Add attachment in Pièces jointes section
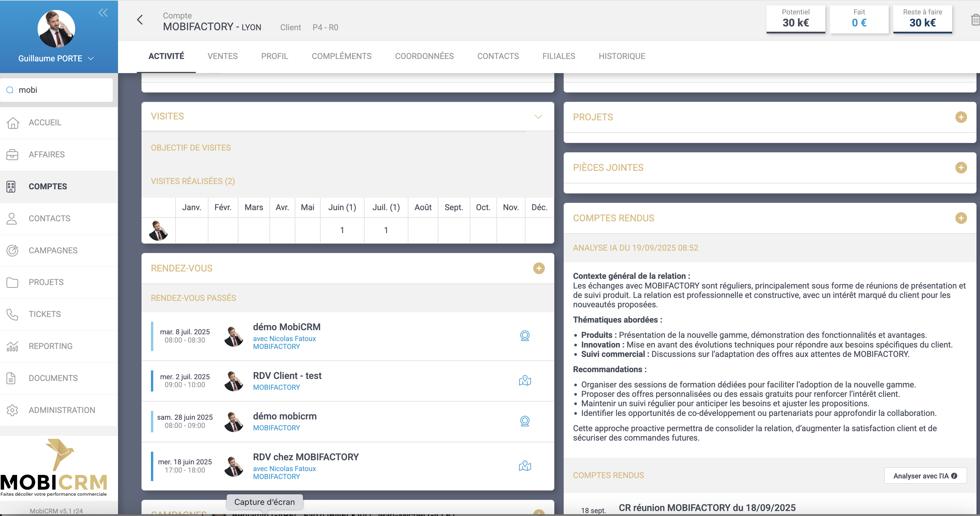This screenshot has width=980, height=516. (961, 168)
